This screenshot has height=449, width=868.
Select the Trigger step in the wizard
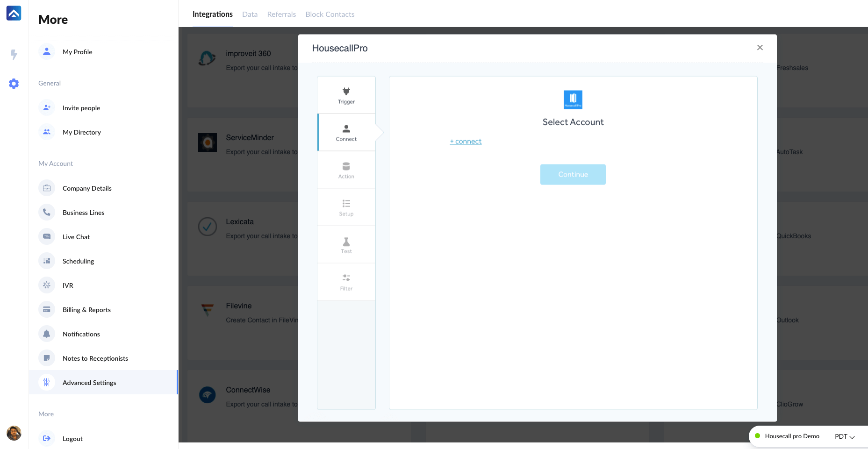346,95
